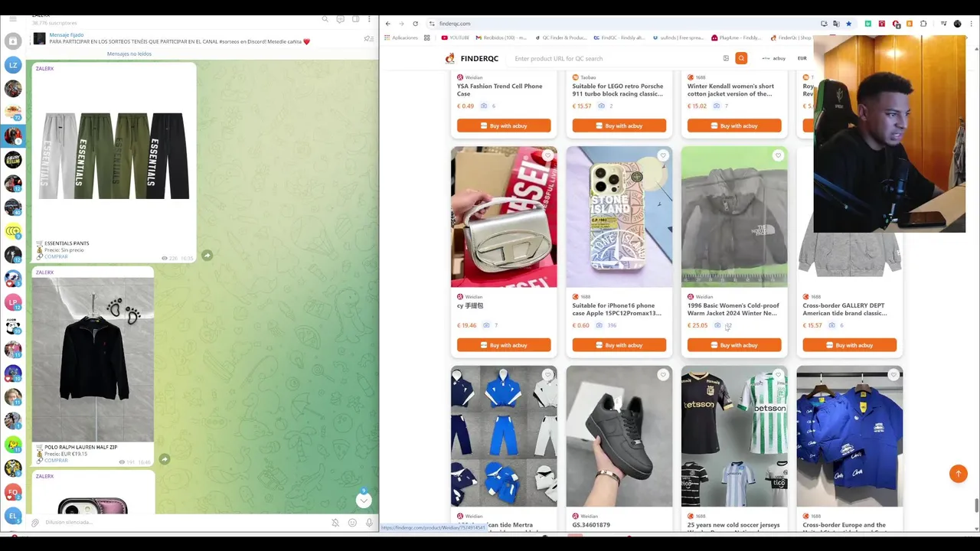Open FO chat in Telegram sidebar
This screenshot has width=980, height=551.
[x=13, y=492]
